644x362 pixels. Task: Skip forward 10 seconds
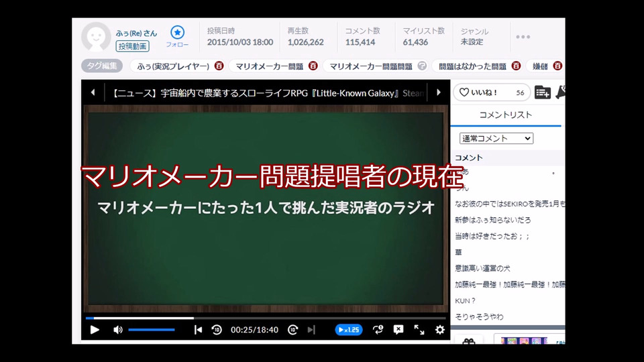click(293, 330)
